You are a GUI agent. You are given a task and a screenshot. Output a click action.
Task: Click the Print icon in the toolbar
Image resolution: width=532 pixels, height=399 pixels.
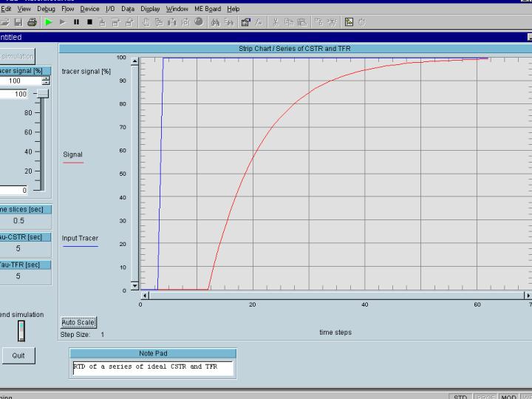coord(32,22)
